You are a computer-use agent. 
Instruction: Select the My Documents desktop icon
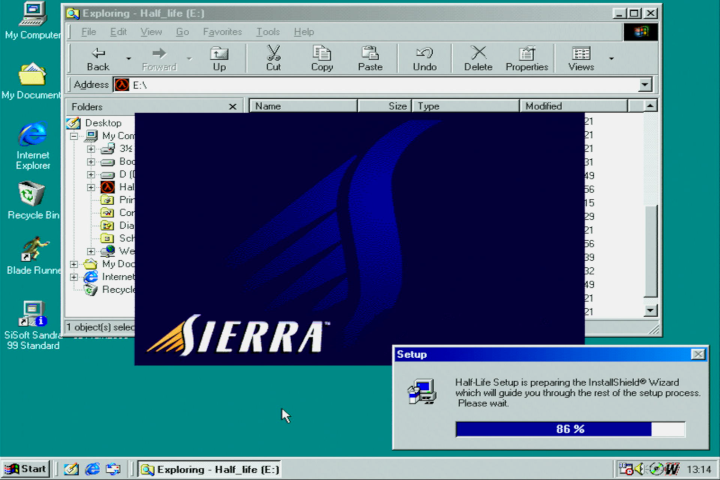pos(31,81)
